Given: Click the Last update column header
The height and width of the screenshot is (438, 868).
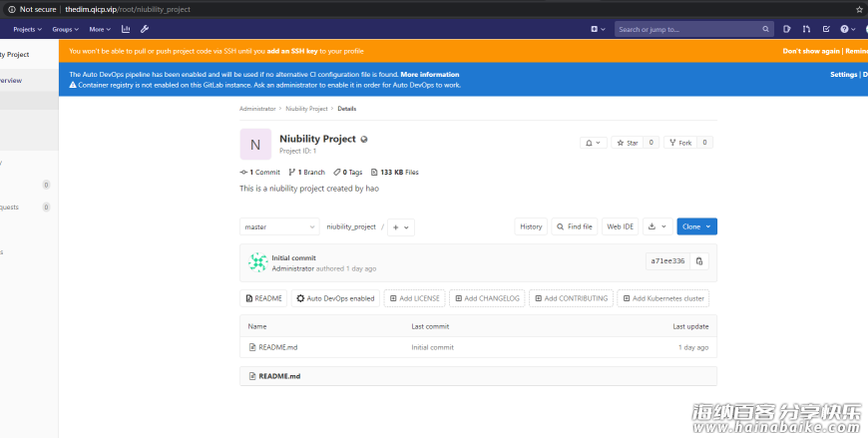Looking at the screenshot, I should 690,326.
